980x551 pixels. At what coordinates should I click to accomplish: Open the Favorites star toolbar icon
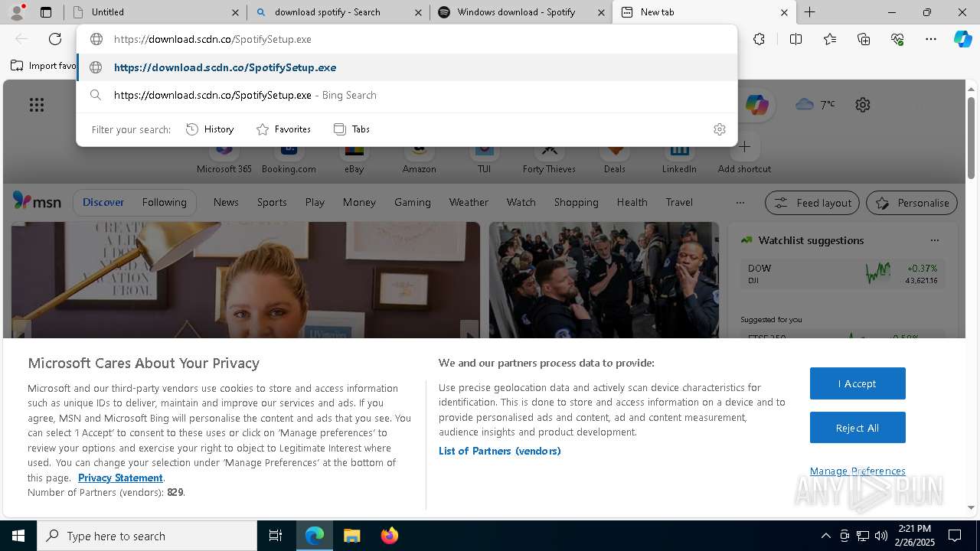pyautogui.click(x=830, y=39)
